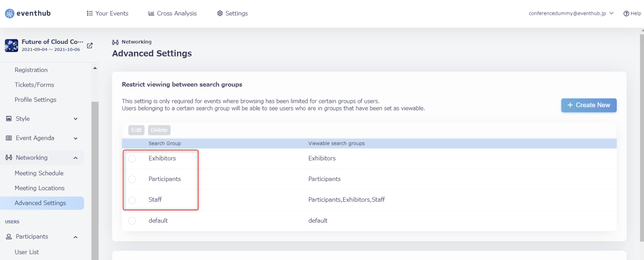644x260 pixels.
Task: Go to Profile Settings in sidebar
Action: click(x=35, y=100)
